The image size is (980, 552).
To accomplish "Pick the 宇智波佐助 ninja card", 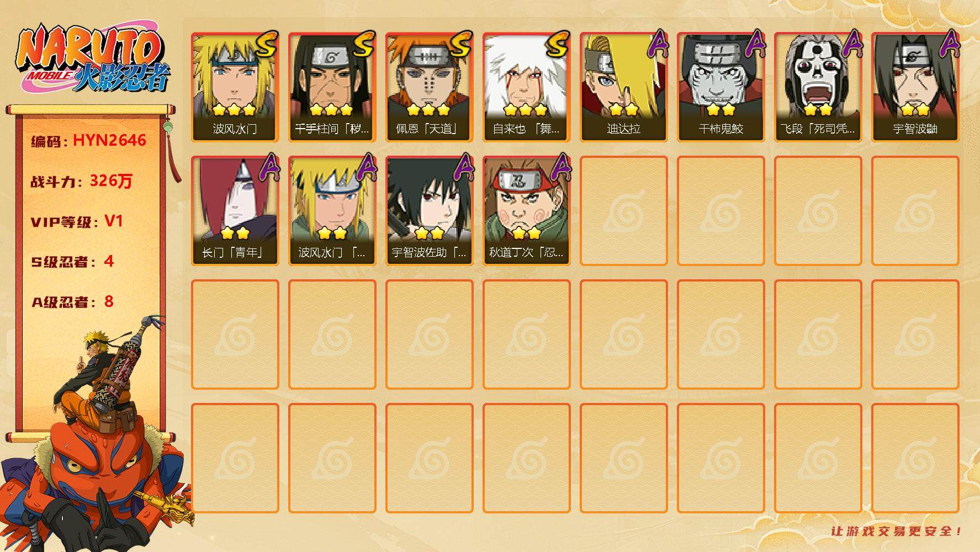I will click(429, 211).
